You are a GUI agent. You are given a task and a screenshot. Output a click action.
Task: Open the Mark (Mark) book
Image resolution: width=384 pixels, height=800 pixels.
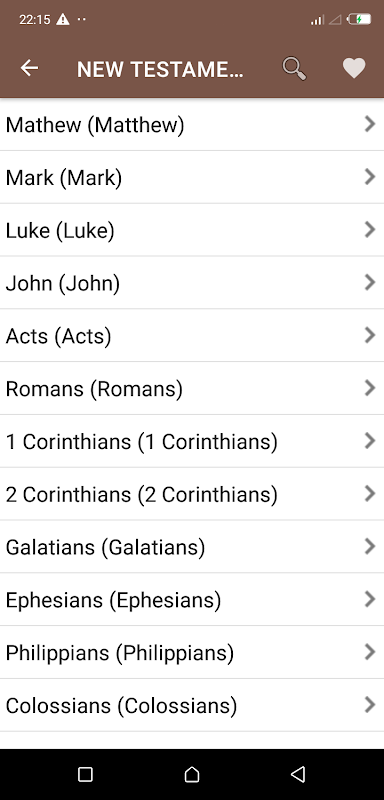[192, 177]
